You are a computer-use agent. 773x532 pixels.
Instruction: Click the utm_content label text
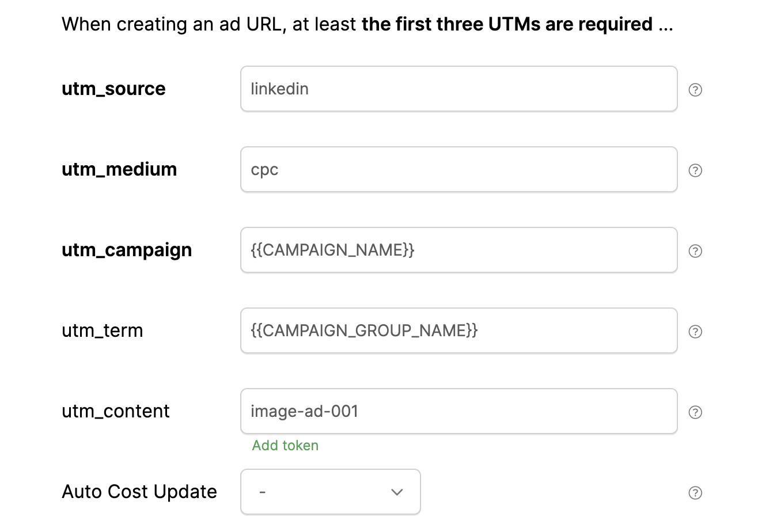click(116, 411)
